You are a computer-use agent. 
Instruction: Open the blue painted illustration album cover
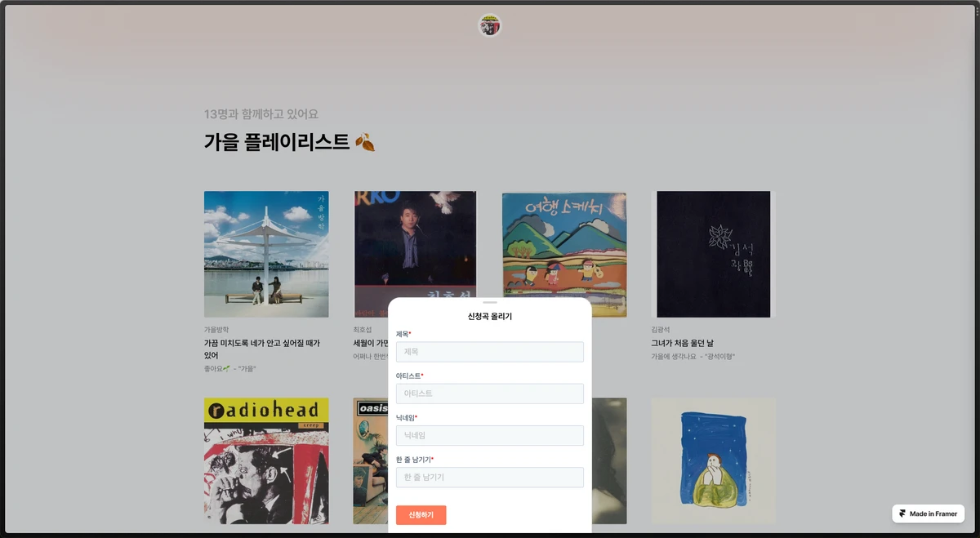(714, 460)
